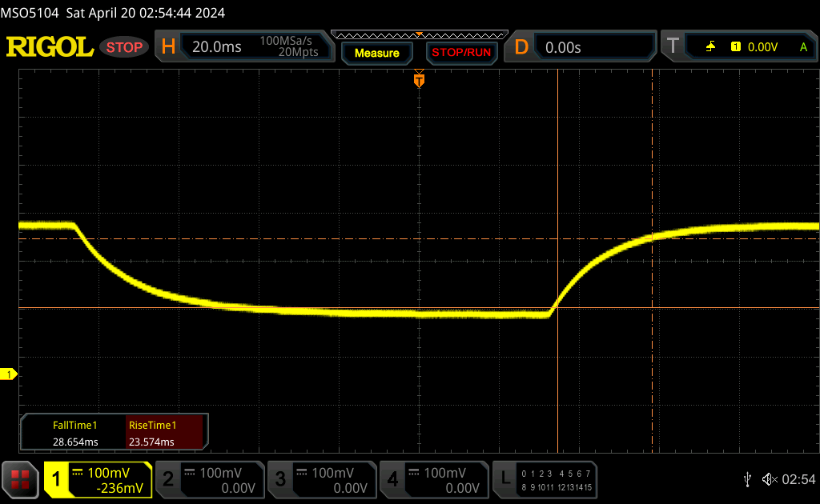
Task: Open the trigger level 0.00V settings
Action: click(762, 47)
